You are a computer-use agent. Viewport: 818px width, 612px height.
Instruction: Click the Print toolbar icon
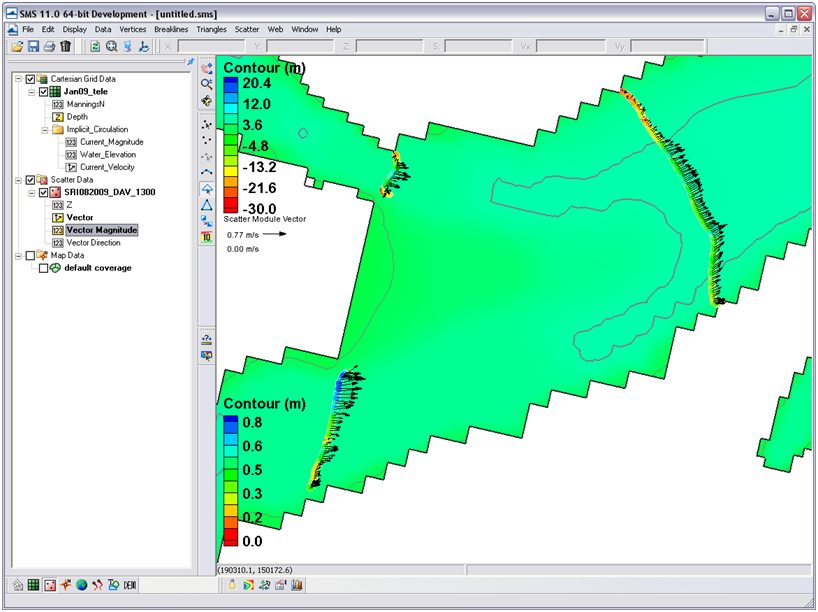click(x=50, y=46)
